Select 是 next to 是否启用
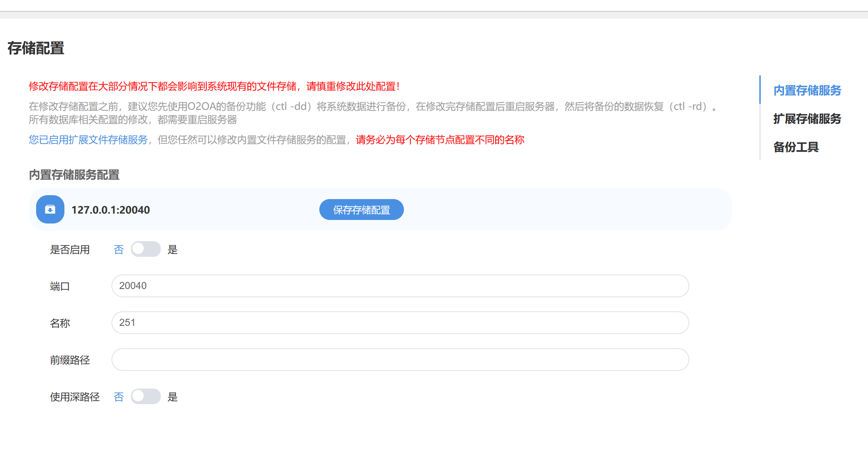 (172, 250)
